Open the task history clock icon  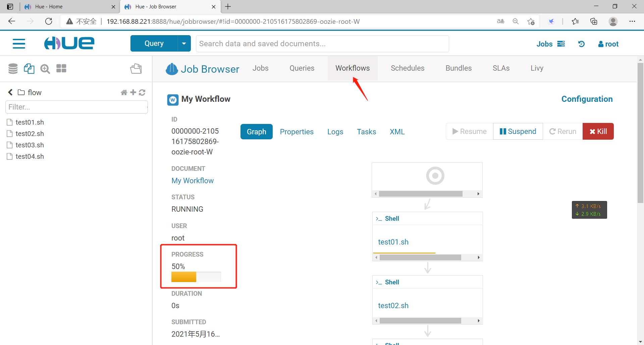click(x=581, y=44)
